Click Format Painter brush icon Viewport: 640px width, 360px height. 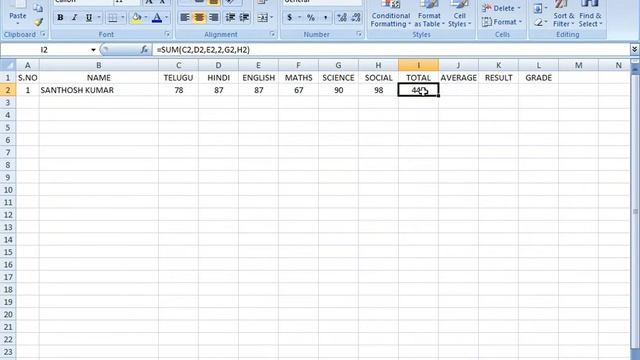38,22
